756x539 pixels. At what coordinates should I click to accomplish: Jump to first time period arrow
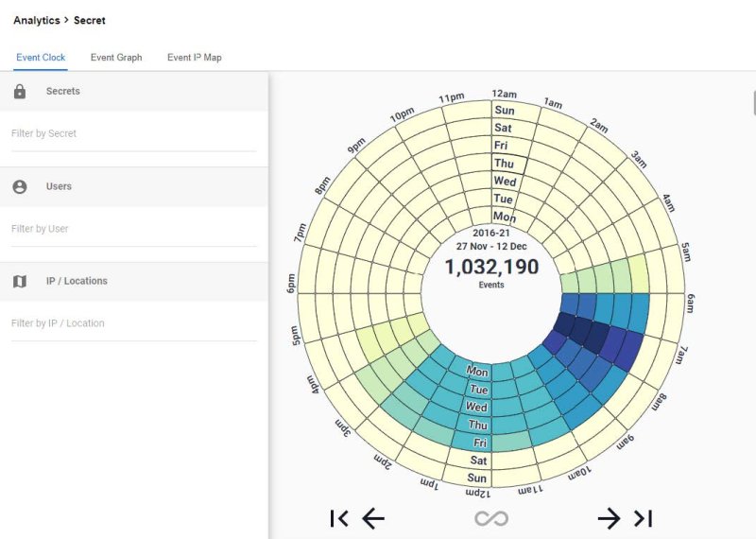click(339, 518)
